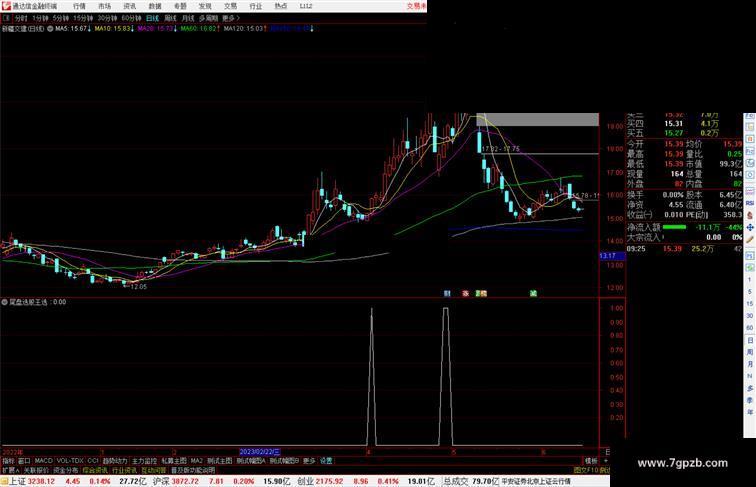
Task: Click the 上证 index in status bar
Action: (x=17, y=481)
